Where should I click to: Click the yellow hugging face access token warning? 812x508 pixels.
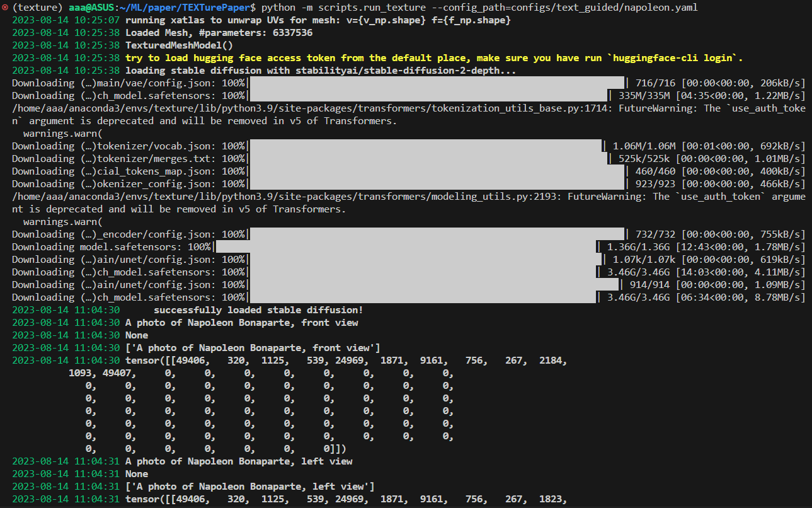coord(434,58)
